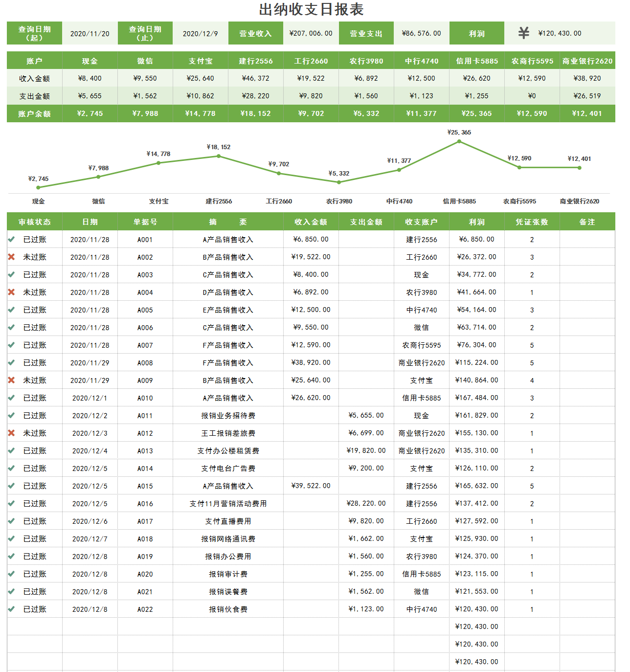Click the checkmark icon for voucher A010
This screenshot has width=630, height=672.
11,398
